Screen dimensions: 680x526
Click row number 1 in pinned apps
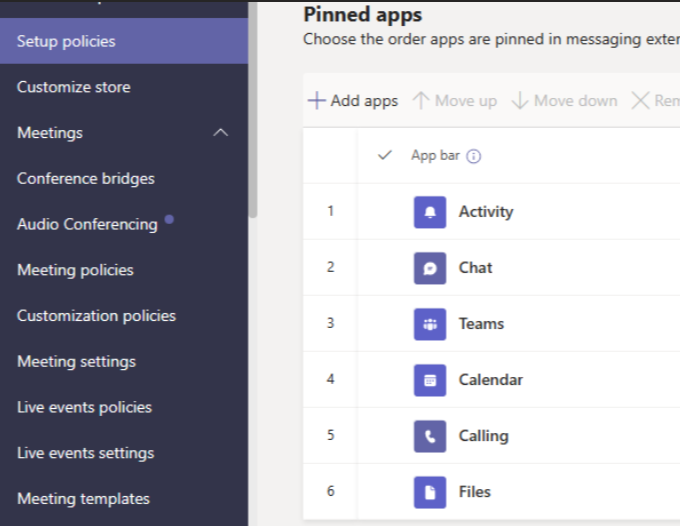(330, 211)
